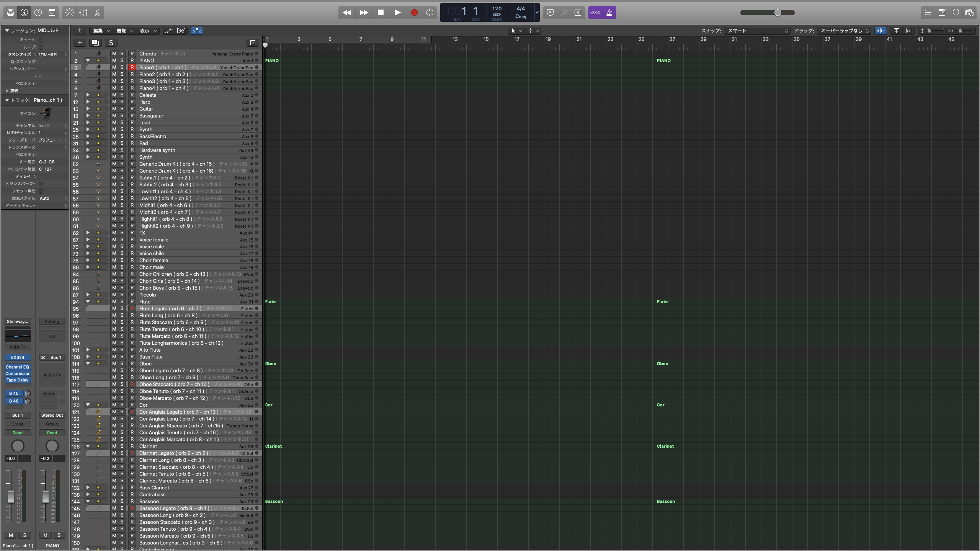Solo the Harp track
Screen dimensions: 980x551
point(122,102)
